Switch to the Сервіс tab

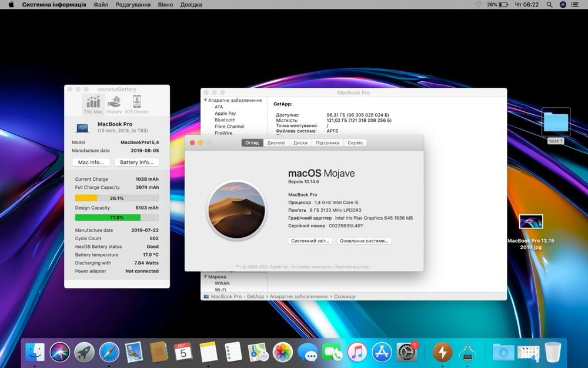(355, 142)
